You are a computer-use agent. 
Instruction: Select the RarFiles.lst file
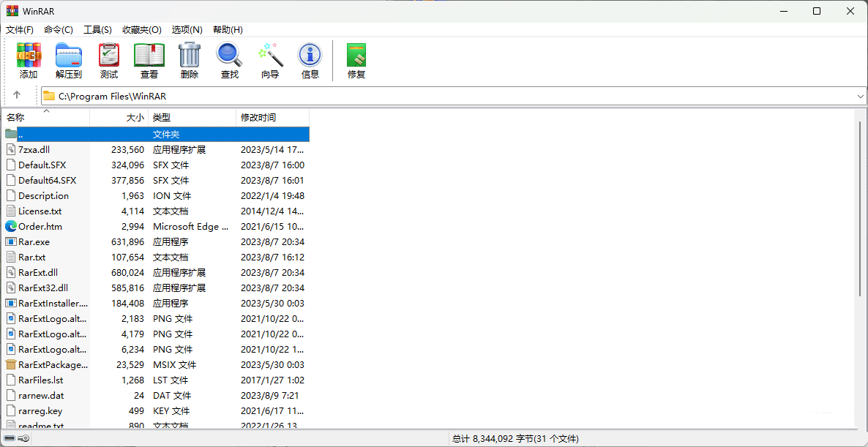(40, 380)
